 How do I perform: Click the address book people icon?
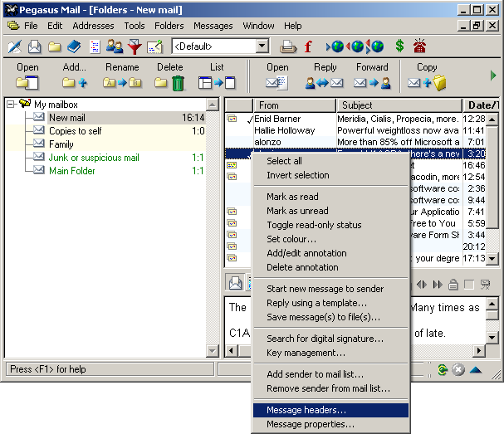pyautogui.click(x=115, y=46)
